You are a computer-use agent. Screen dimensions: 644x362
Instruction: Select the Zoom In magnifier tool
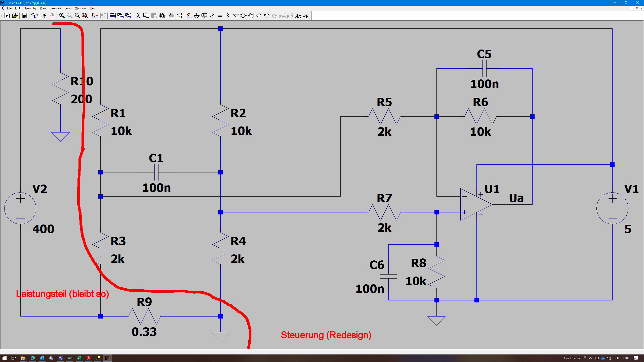coord(62,16)
